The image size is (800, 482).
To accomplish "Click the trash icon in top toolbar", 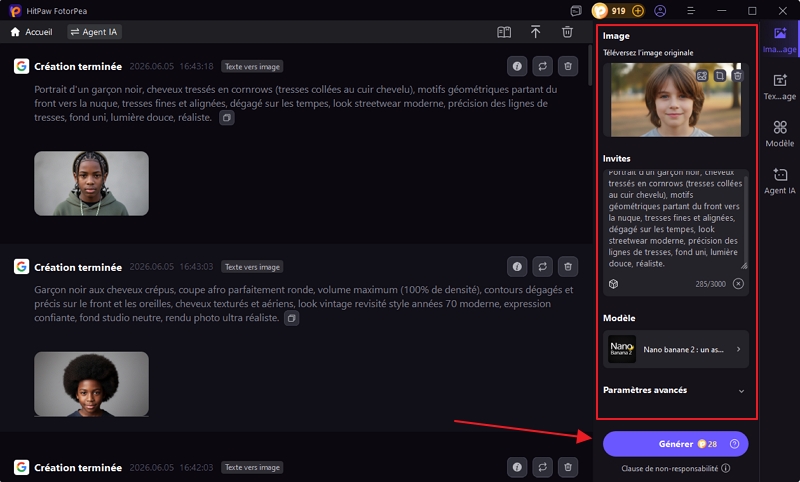I will (567, 32).
